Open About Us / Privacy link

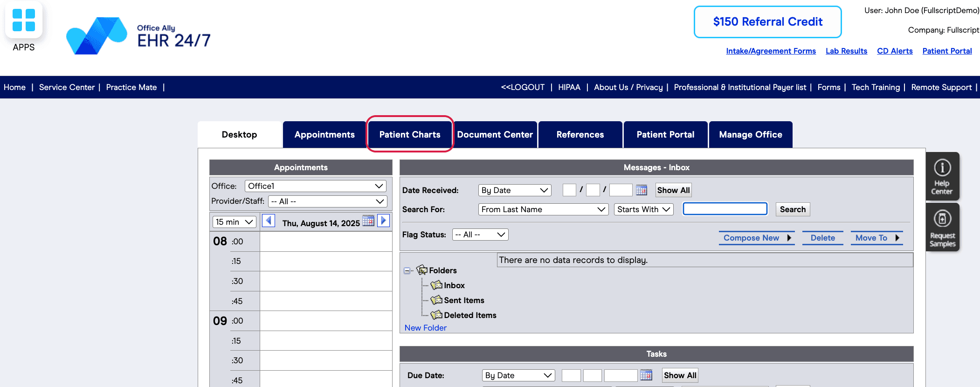[628, 87]
